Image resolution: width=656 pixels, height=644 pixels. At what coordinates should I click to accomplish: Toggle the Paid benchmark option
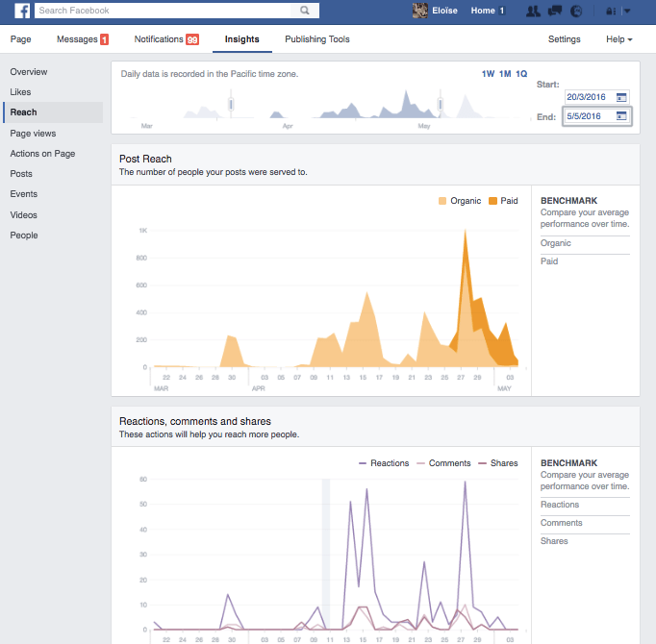click(x=549, y=261)
